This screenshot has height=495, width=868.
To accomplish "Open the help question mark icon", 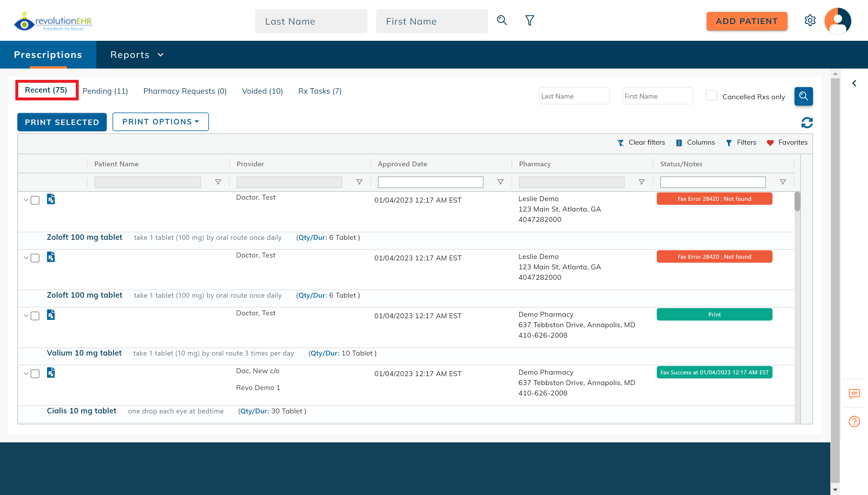I will [x=854, y=422].
